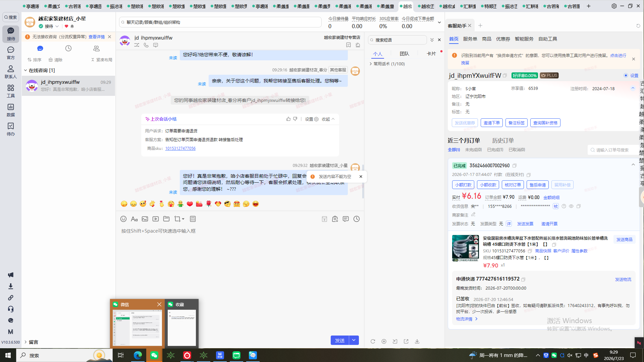Screen dimensions: 644x362
Task: Open the 官方 section in the left sidebar
Action: (x=11, y=53)
